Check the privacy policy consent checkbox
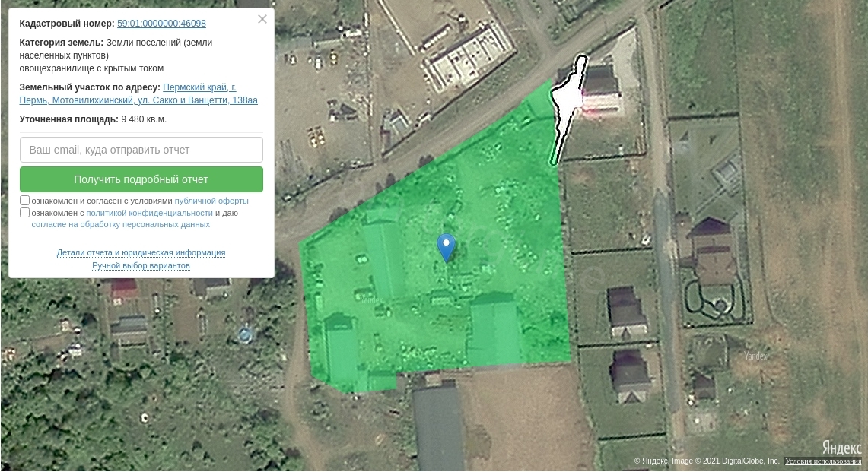The width and height of the screenshot is (868, 472). pyautogui.click(x=25, y=213)
